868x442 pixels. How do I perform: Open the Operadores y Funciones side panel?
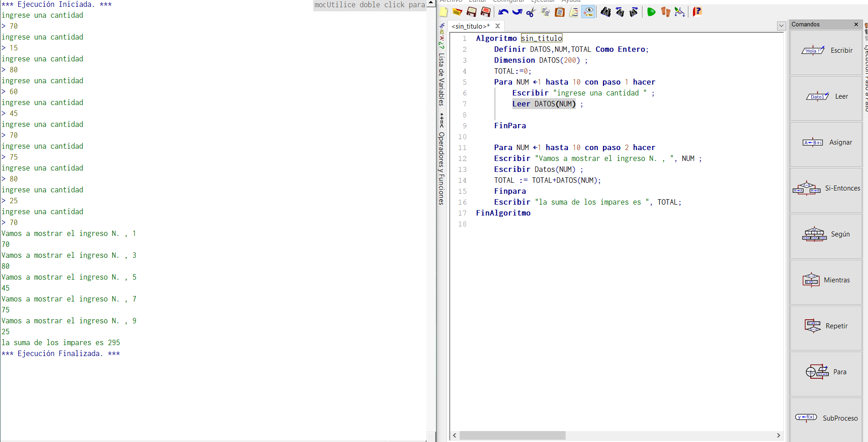click(x=442, y=168)
